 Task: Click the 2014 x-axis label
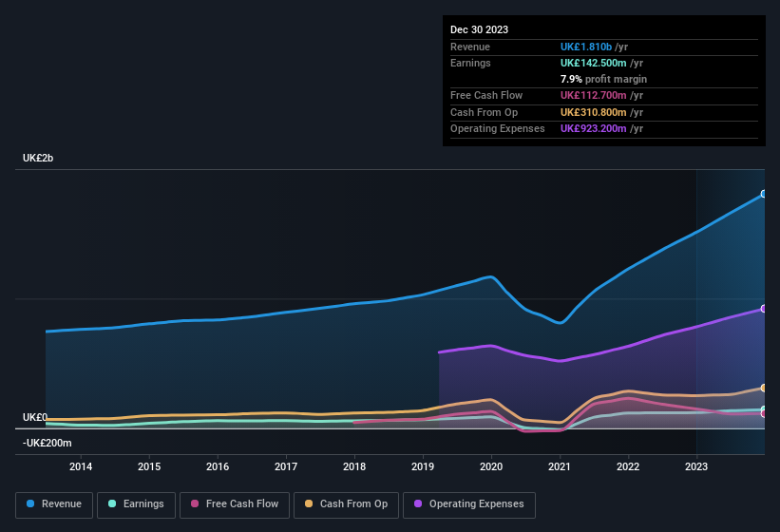81,466
